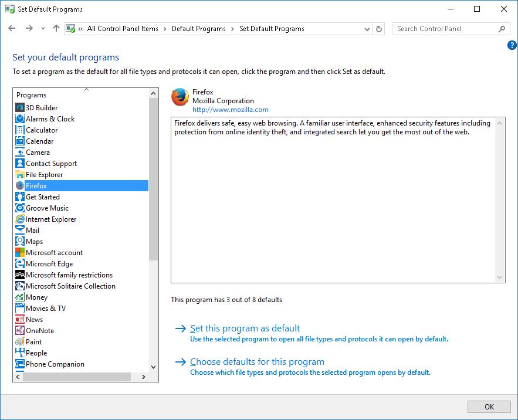518x420 pixels.
Task: Click the Get Started lightbulb icon
Action: (20, 197)
